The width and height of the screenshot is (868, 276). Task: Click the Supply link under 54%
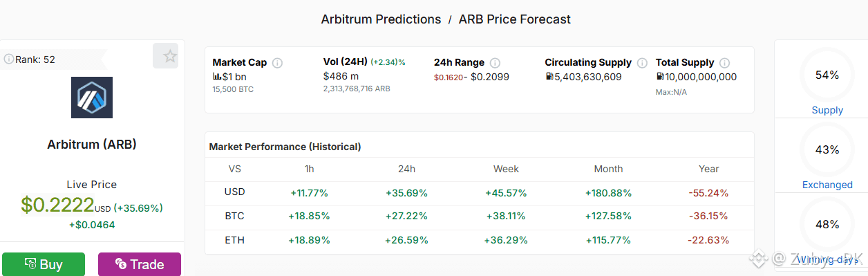827,110
